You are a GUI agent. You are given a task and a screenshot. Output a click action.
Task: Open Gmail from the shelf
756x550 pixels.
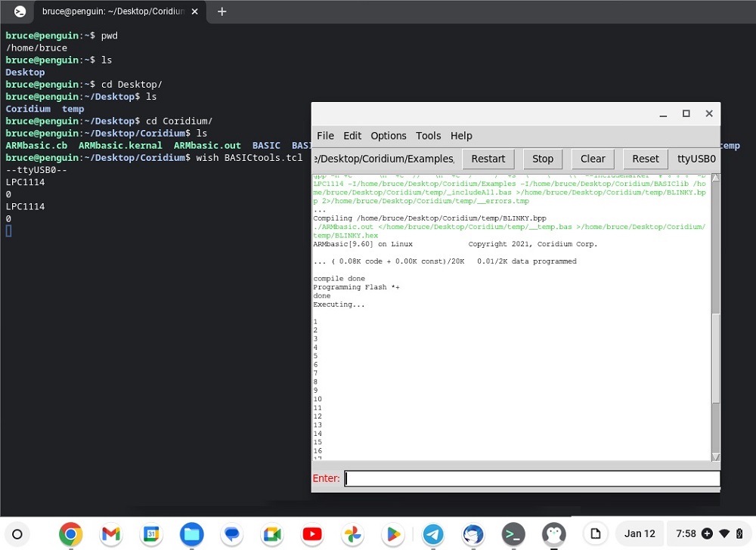tap(110, 533)
